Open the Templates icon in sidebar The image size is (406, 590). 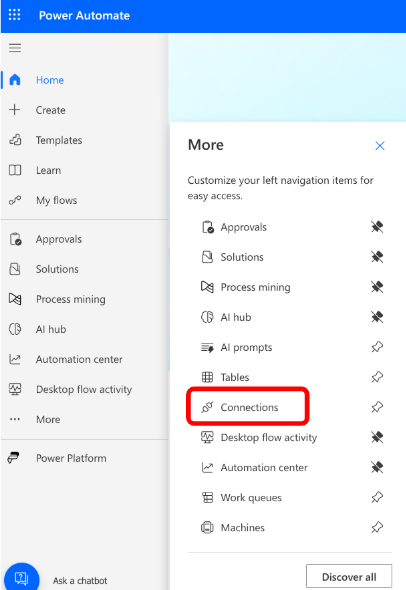[15, 140]
